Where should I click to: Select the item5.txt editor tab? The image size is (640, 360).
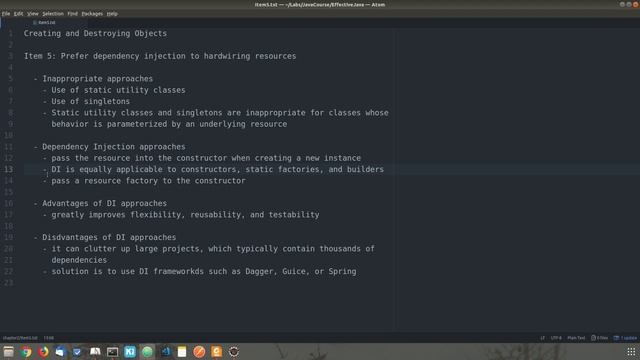point(44,22)
